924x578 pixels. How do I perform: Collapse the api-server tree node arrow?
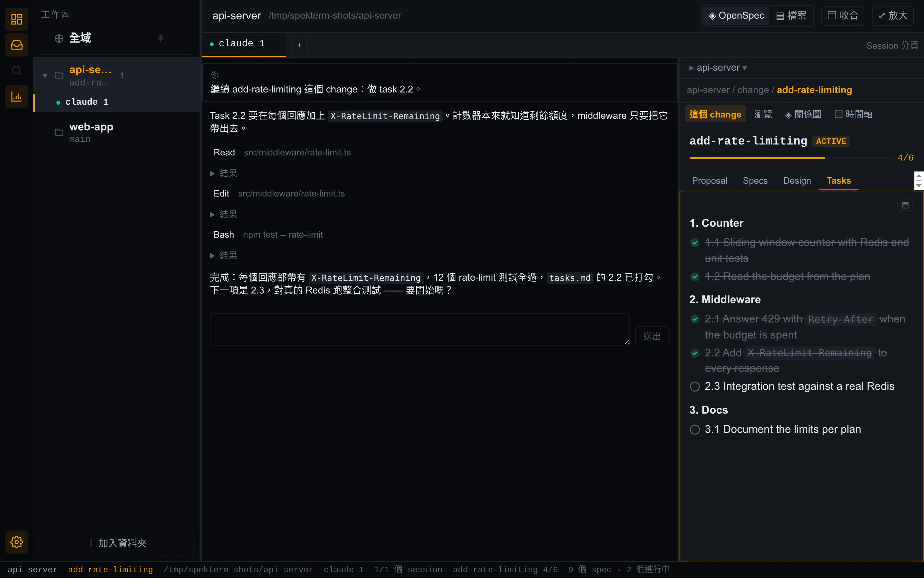(x=45, y=76)
